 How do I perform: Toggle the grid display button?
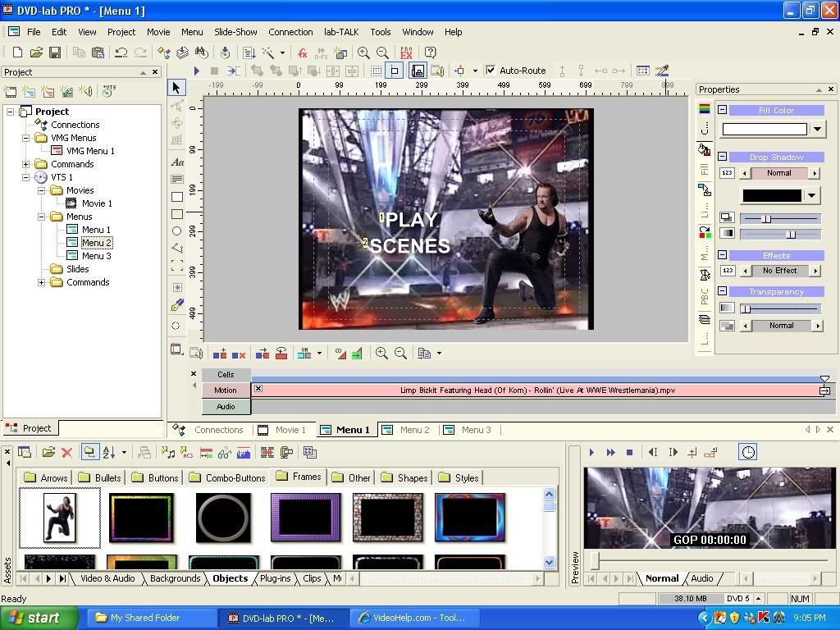tap(376, 71)
